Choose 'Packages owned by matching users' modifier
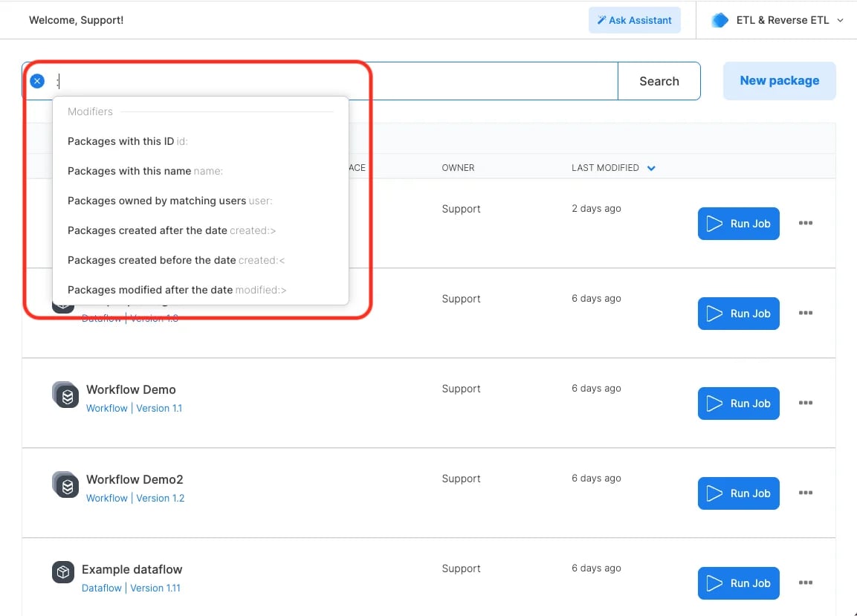 tap(200, 201)
